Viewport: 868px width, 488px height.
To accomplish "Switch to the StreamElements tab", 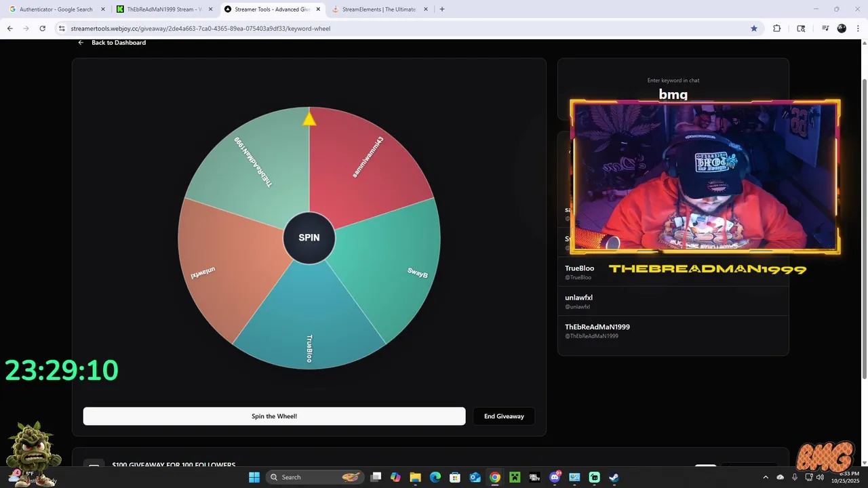I will point(380,9).
